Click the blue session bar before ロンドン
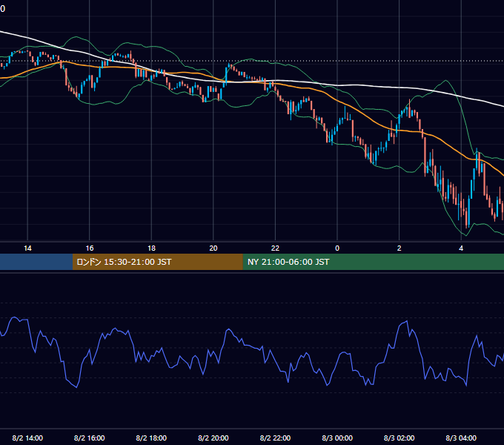 click(x=36, y=262)
